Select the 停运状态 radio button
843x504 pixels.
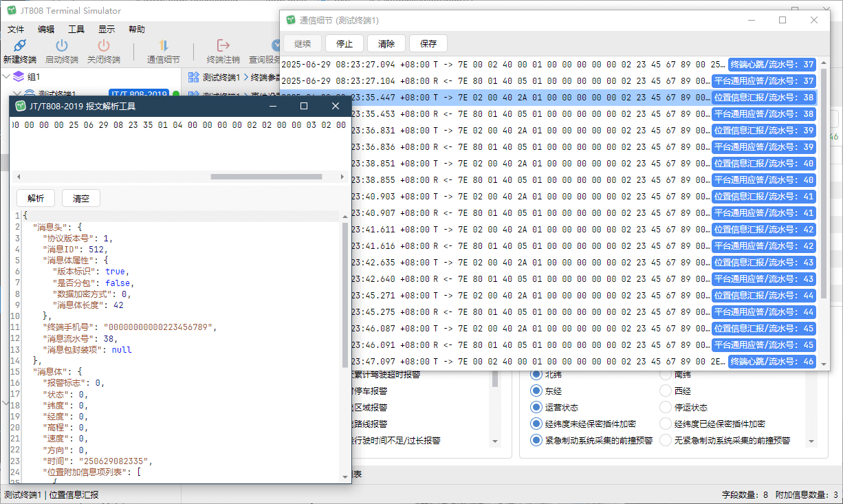point(666,408)
